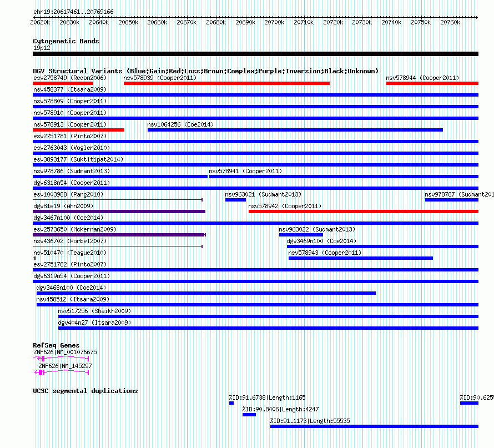
Task: Select the nsv963021 (Sudmant2013) blue bar
Action: (x=235, y=200)
